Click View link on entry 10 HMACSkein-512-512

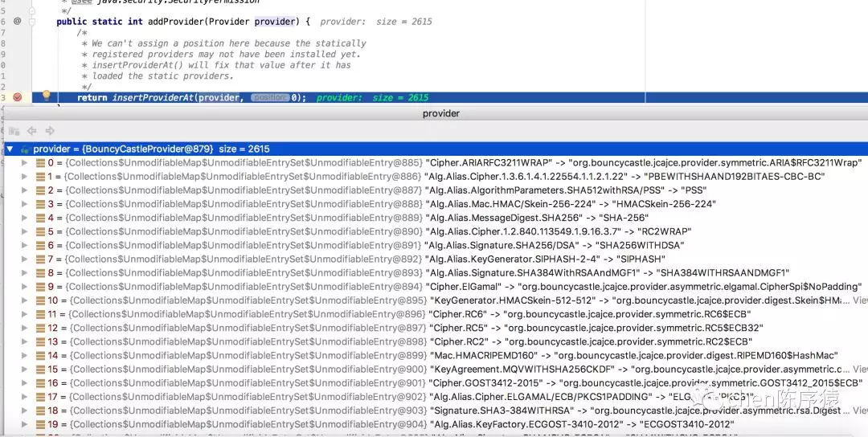[860, 300]
